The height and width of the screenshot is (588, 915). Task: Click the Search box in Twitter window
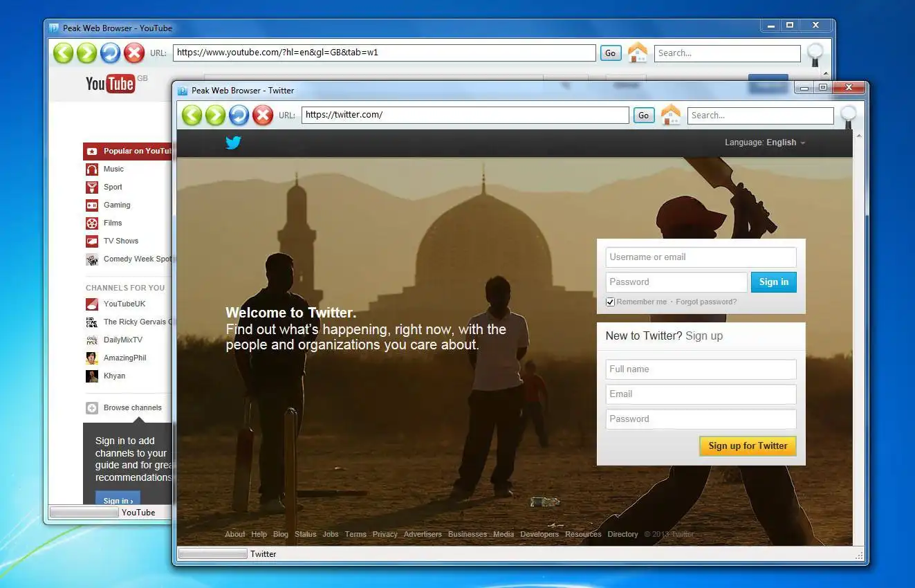coord(761,116)
